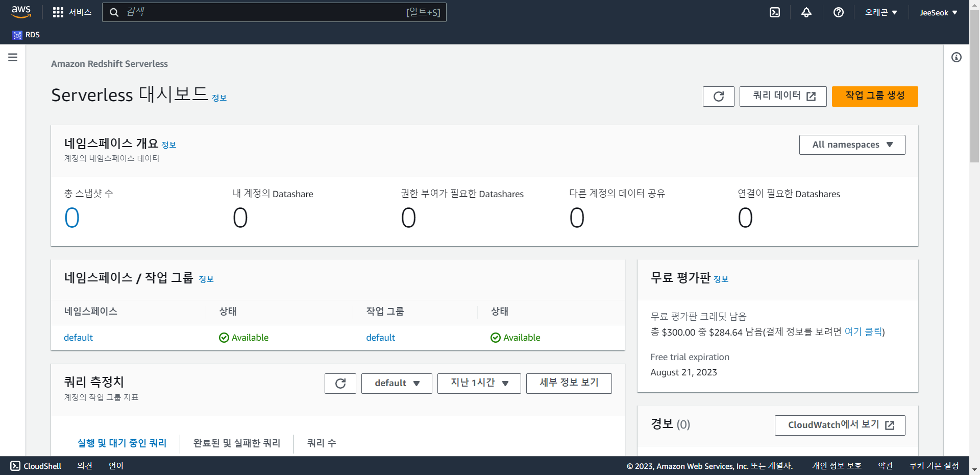
Task: Refresh the Serverless dashboard
Action: coord(719,97)
